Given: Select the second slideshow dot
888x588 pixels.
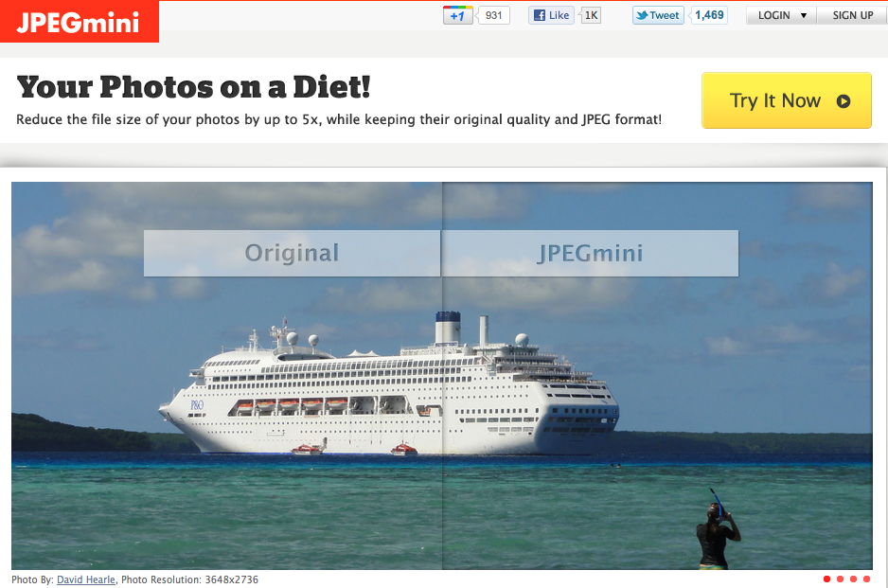Looking at the screenshot, I should click(840, 579).
